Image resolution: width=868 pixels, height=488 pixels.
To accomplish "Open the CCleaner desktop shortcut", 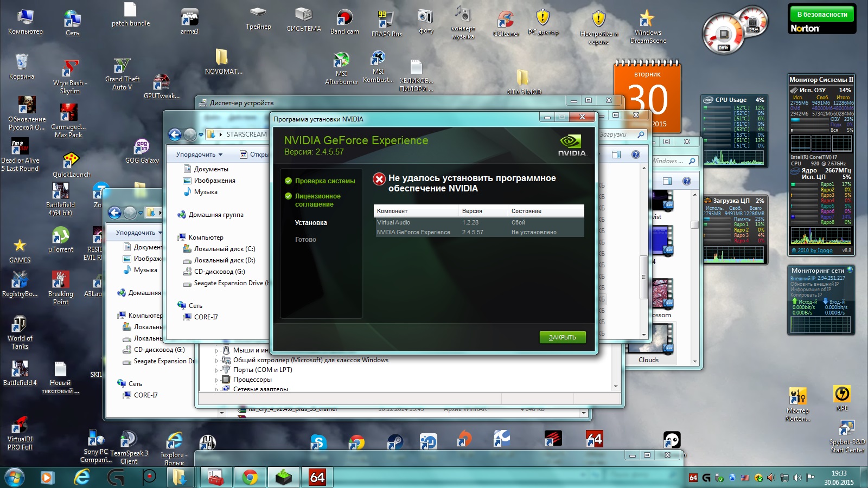I will tap(506, 21).
